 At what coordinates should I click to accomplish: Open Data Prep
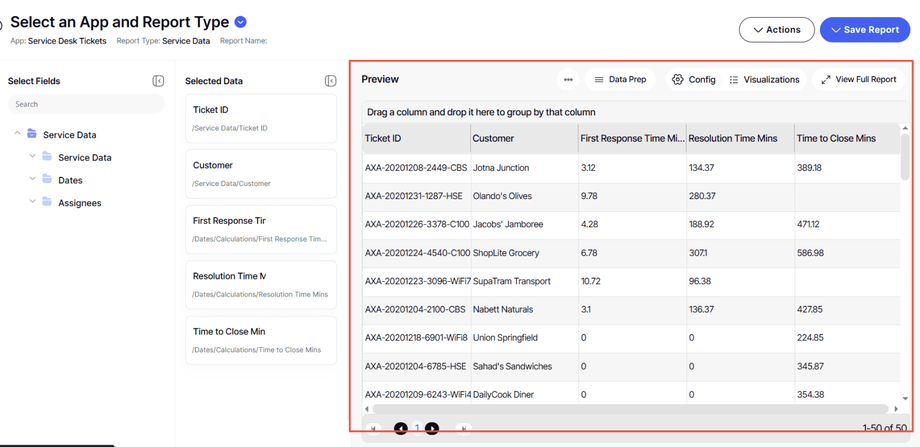click(620, 80)
